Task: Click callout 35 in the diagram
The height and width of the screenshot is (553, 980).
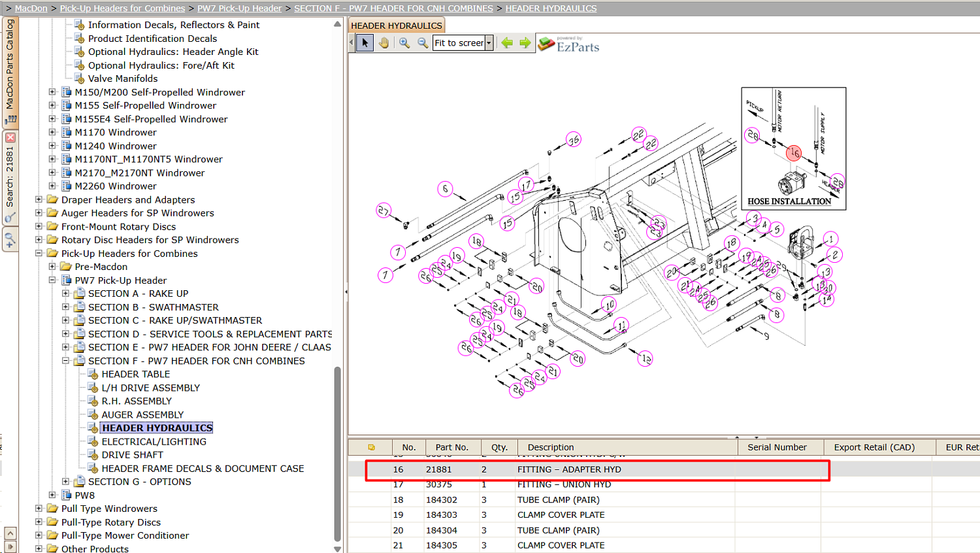Action: [573, 140]
